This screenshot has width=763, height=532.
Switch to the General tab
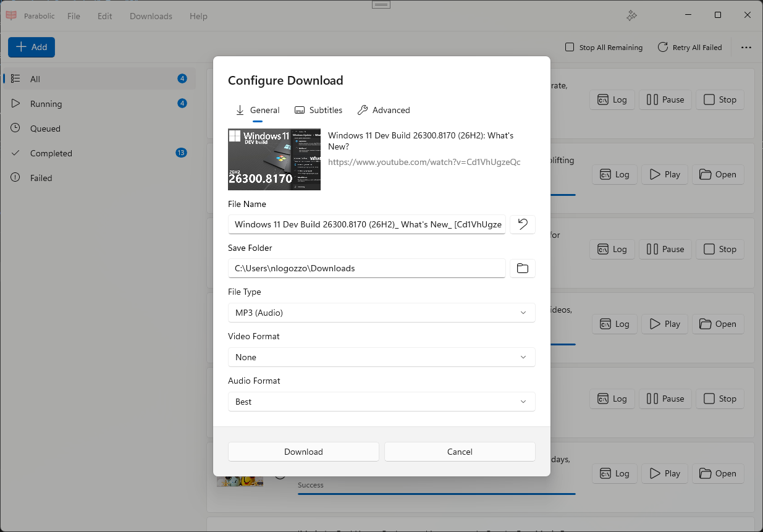pyautogui.click(x=258, y=110)
